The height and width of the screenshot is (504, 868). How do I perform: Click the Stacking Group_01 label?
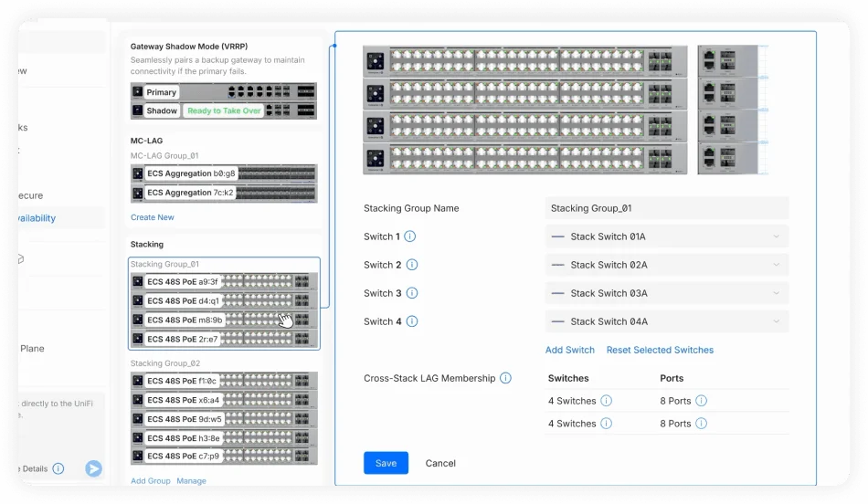point(165,265)
